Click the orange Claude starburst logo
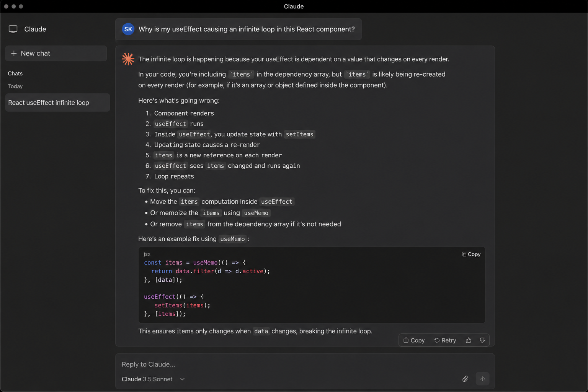 (128, 59)
